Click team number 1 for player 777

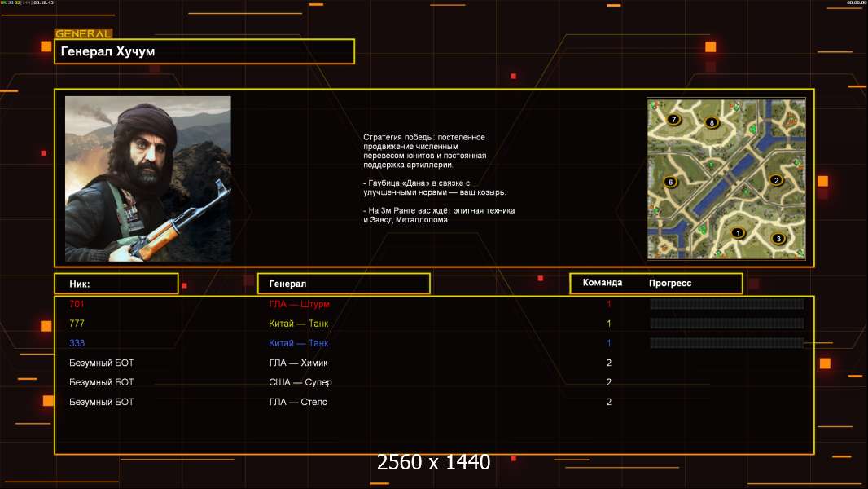[x=608, y=324]
